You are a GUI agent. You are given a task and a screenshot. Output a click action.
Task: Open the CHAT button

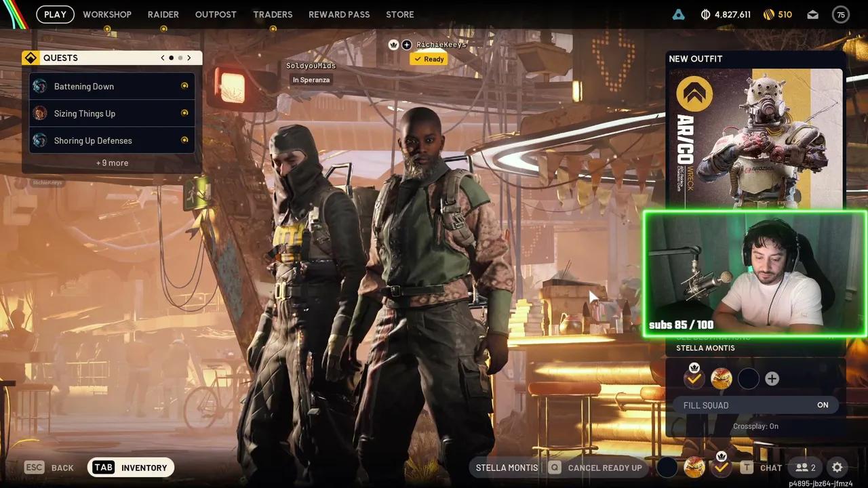click(762, 467)
